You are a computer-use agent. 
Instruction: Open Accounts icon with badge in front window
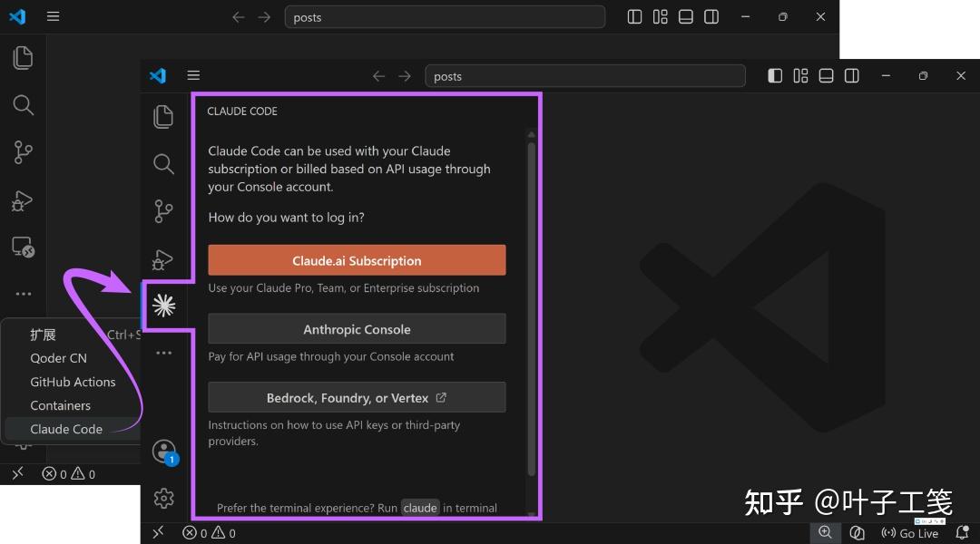(x=165, y=452)
